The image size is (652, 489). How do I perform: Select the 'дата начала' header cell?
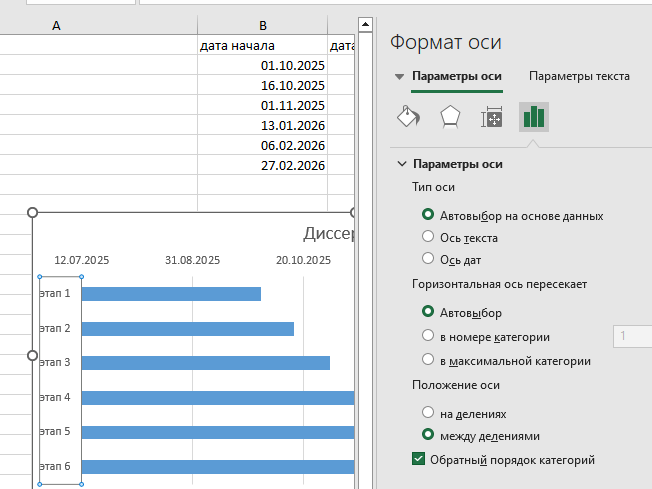click(262, 46)
